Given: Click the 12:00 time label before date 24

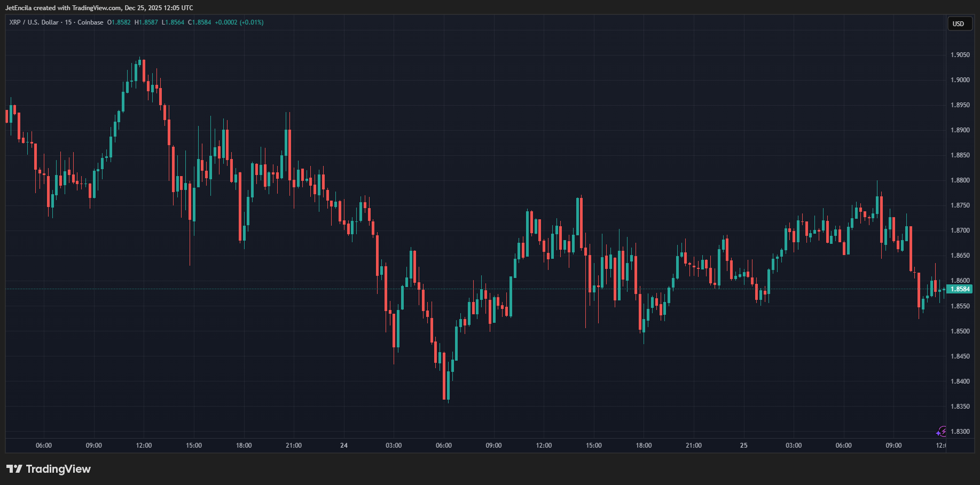Looking at the screenshot, I should coord(144,446).
